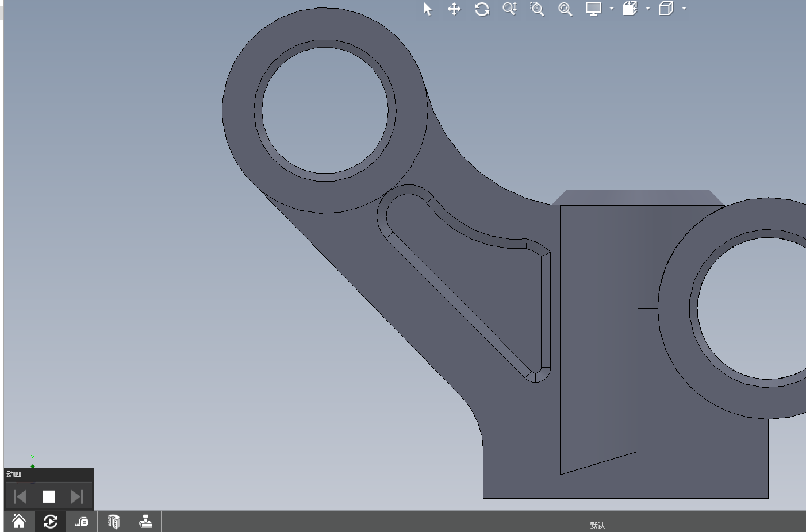
Task: Choose the zoom in/out magnifier tool
Action: click(x=509, y=9)
